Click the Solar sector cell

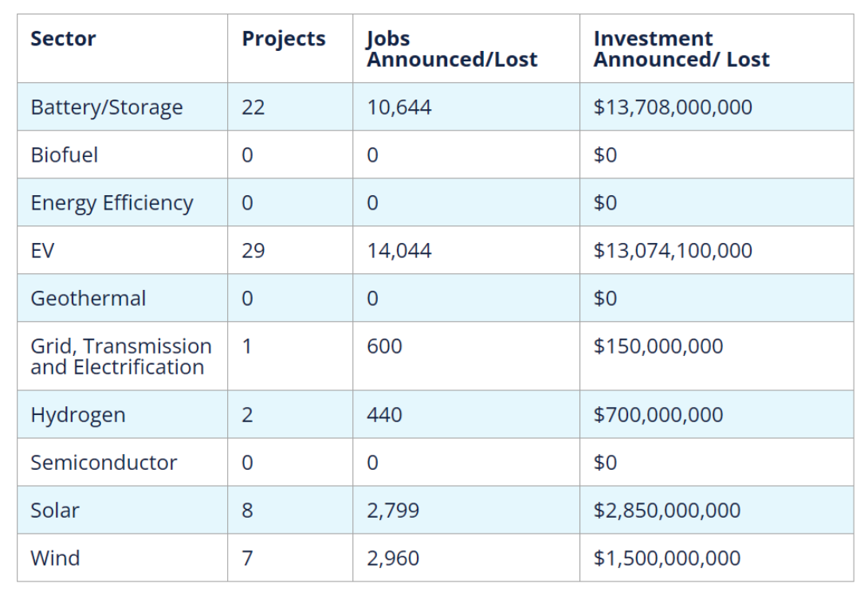[x=54, y=511]
